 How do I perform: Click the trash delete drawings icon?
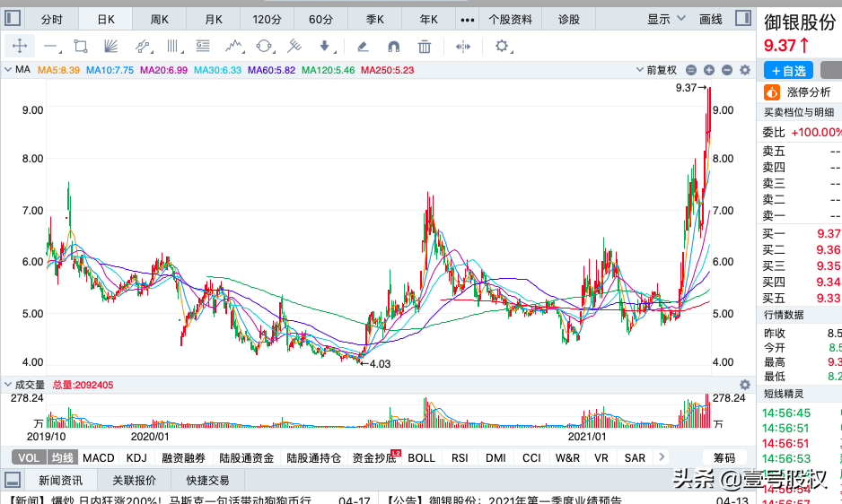tap(425, 47)
